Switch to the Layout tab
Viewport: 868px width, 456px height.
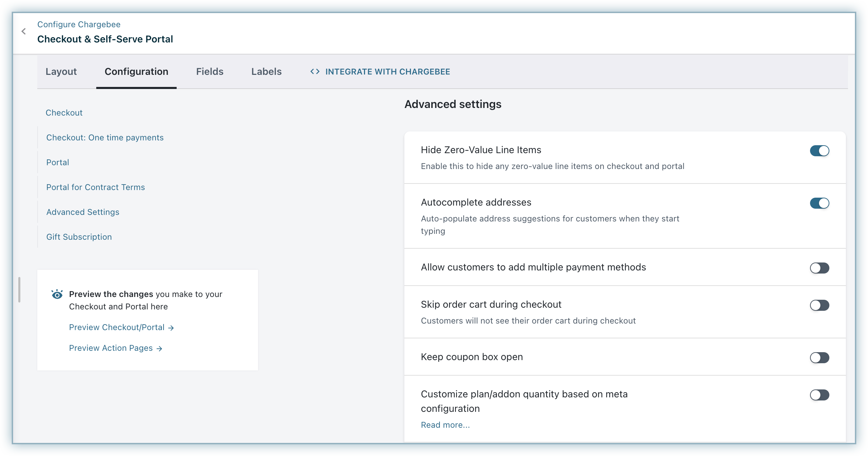[x=61, y=71]
